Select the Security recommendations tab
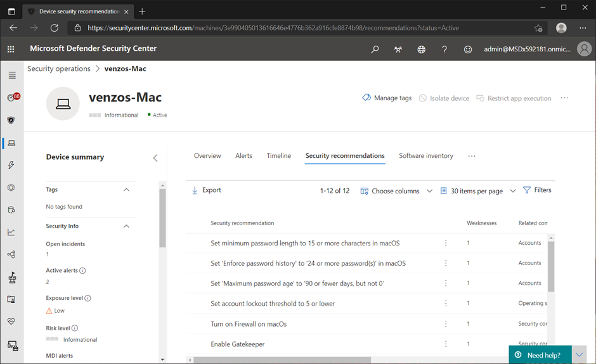 point(345,155)
